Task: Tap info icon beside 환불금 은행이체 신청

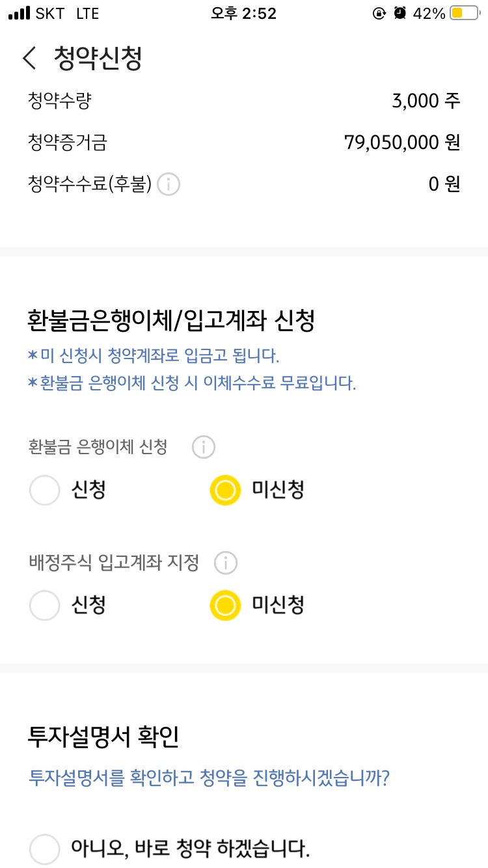Action: [x=204, y=448]
